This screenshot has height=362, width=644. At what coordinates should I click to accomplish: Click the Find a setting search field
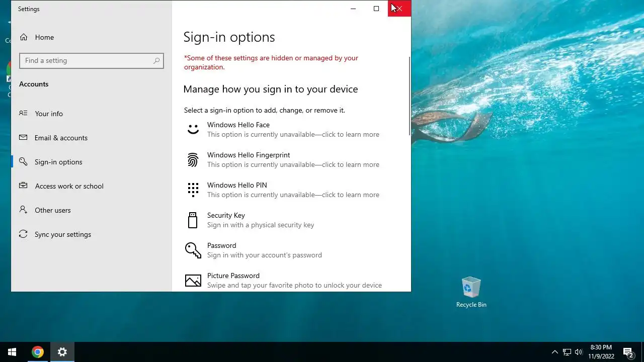(92, 60)
